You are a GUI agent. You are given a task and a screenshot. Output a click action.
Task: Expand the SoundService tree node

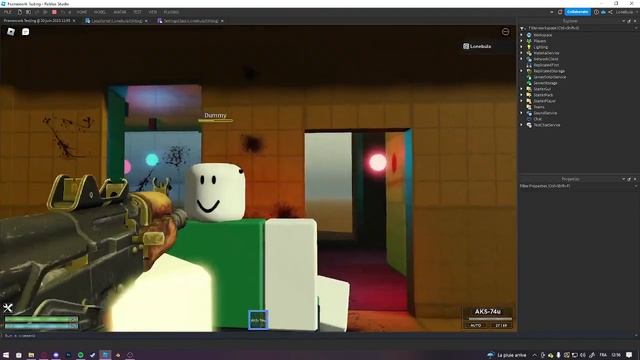pyautogui.click(x=522, y=113)
